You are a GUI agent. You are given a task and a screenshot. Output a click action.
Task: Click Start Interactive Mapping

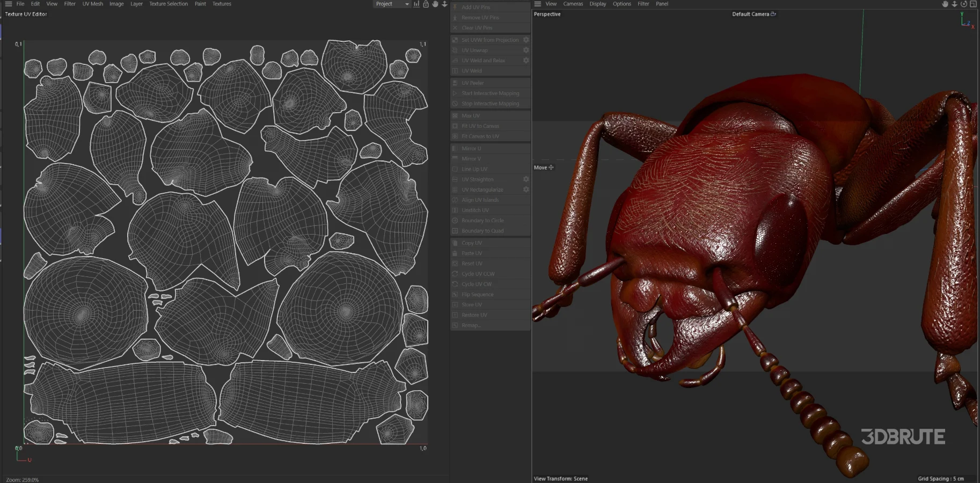click(x=491, y=93)
